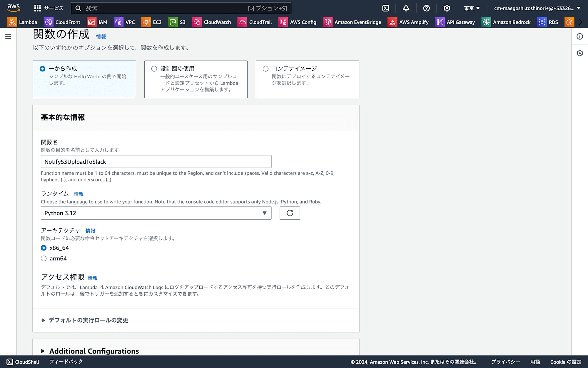588x368 pixels.
Task: Open the 東京 region dropdown
Action: [472, 8]
